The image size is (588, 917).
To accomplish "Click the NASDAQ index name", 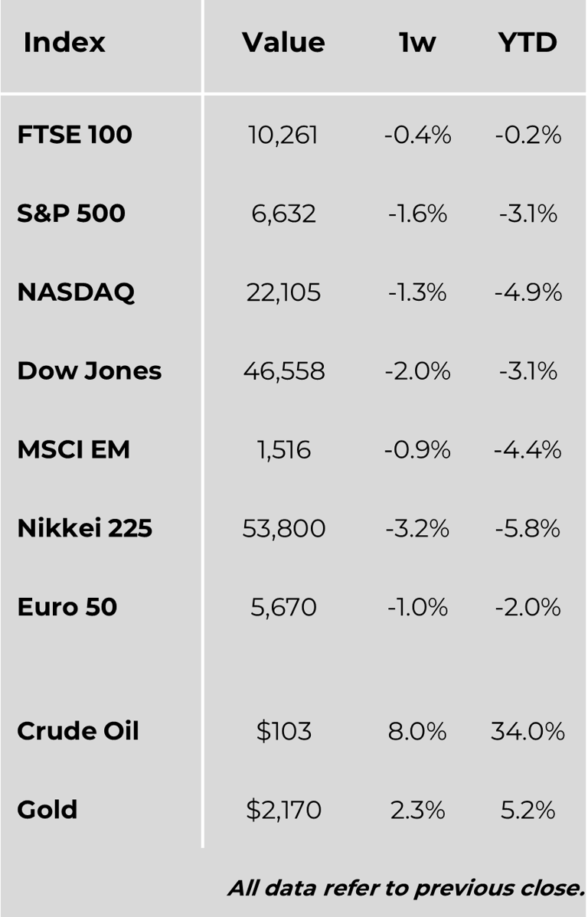I will pyautogui.click(x=76, y=292).
